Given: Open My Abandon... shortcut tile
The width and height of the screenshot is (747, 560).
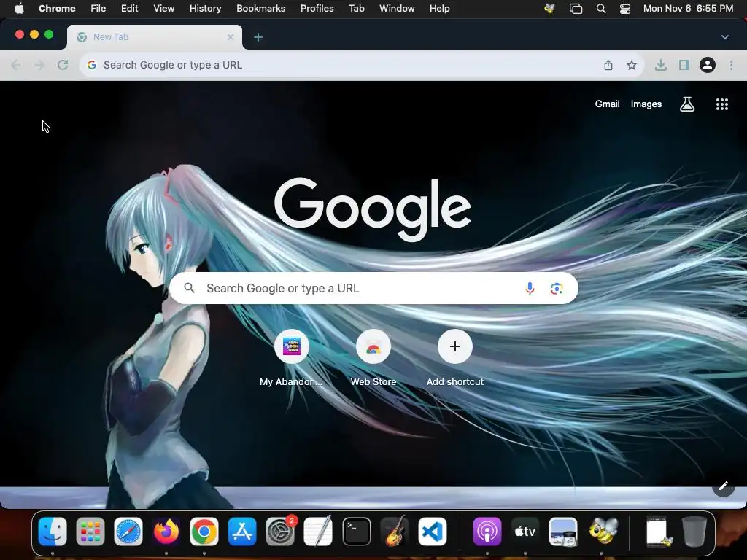Looking at the screenshot, I should [291, 357].
